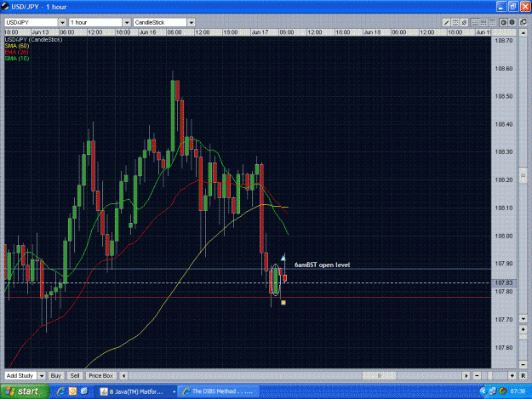Screen dimensions: 532x399
Task: Click the vertical scrollbar down arrow
Action: (523, 319)
